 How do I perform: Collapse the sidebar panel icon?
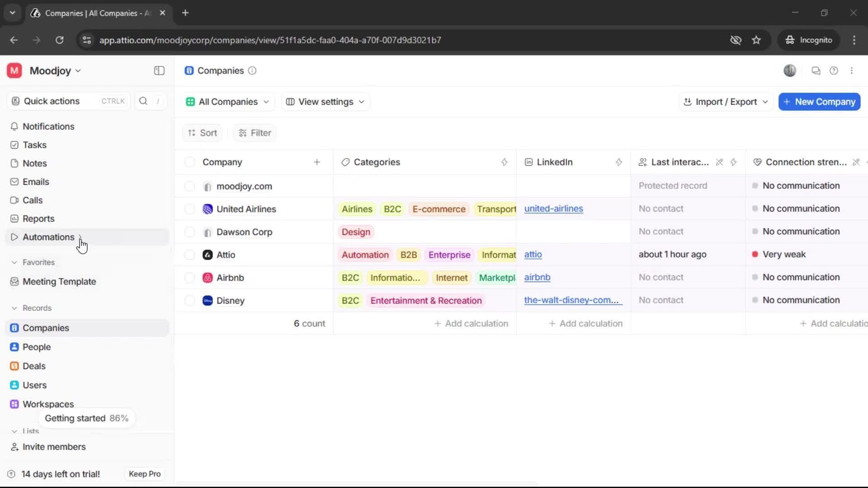[159, 70]
